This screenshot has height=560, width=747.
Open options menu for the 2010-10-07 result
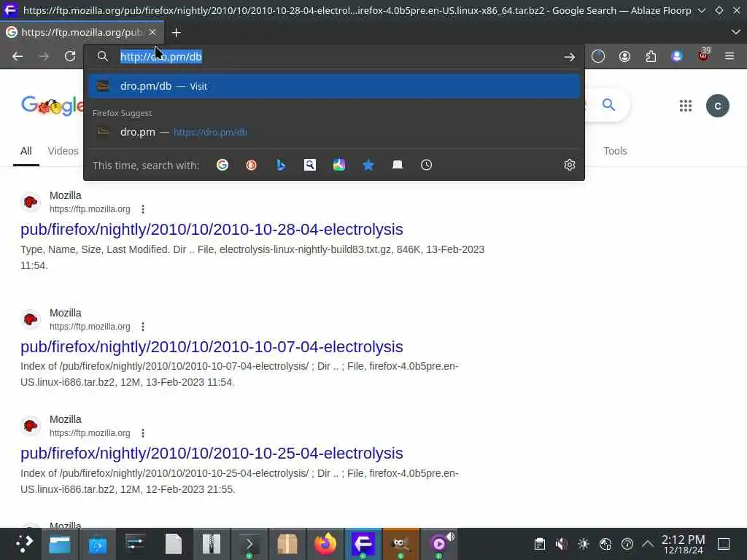coord(143,327)
